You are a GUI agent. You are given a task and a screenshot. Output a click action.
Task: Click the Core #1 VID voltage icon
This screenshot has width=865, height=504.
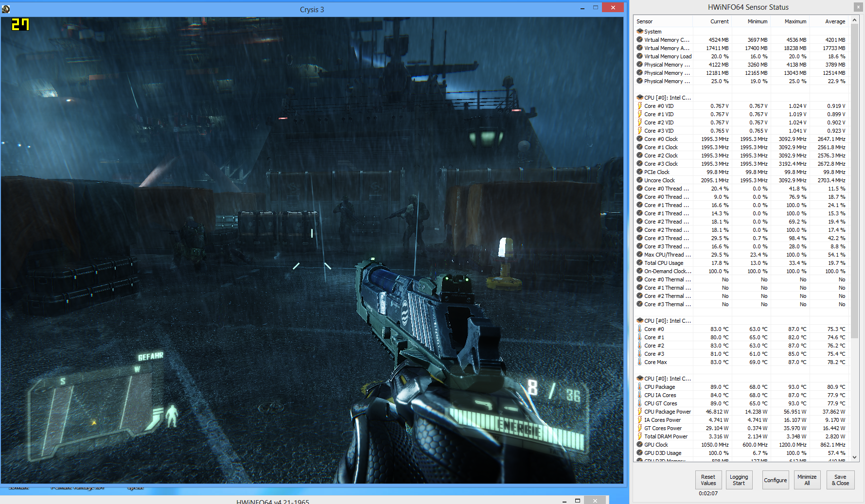pos(640,114)
